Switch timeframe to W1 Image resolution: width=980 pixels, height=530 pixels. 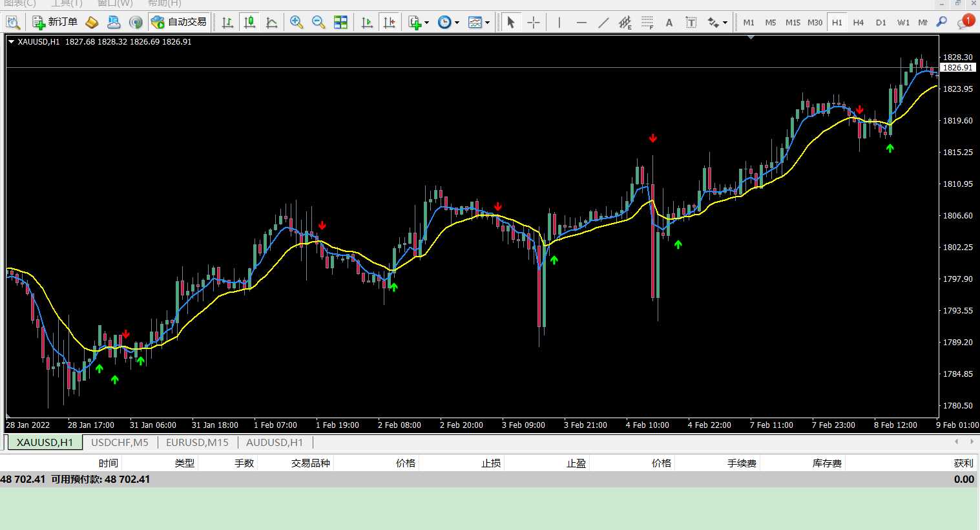903,23
